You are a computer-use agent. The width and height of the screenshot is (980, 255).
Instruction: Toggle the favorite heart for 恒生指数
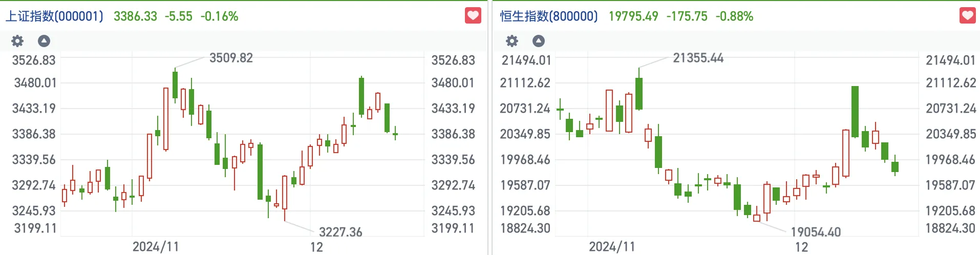[x=967, y=16]
